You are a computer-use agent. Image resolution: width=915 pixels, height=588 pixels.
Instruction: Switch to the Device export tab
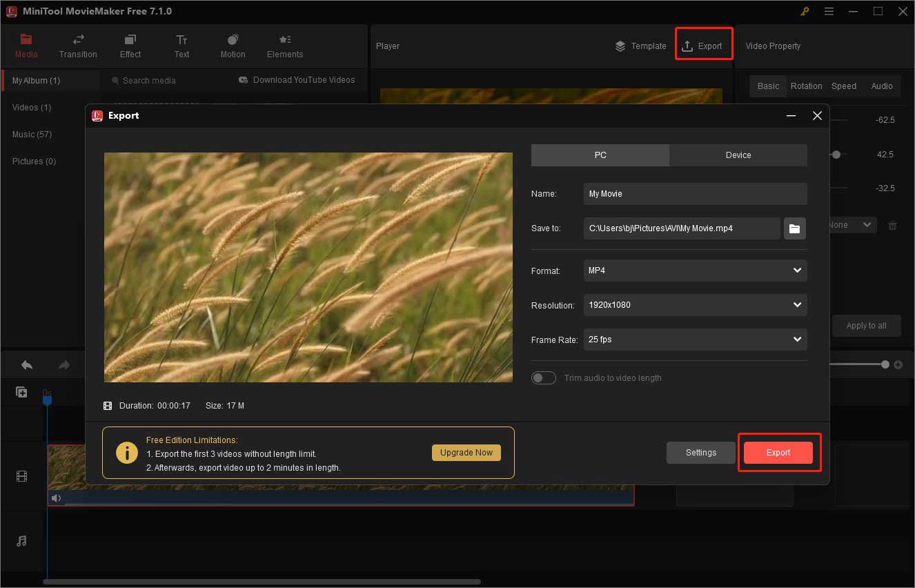pyautogui.click(x=738, y=155)
